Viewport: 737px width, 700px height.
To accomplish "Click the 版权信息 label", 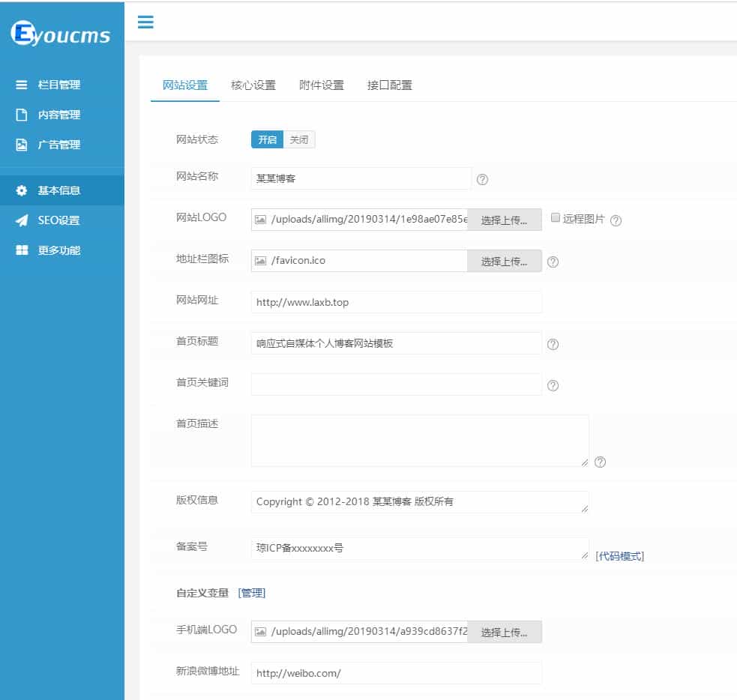I will (x=197, y=500).
